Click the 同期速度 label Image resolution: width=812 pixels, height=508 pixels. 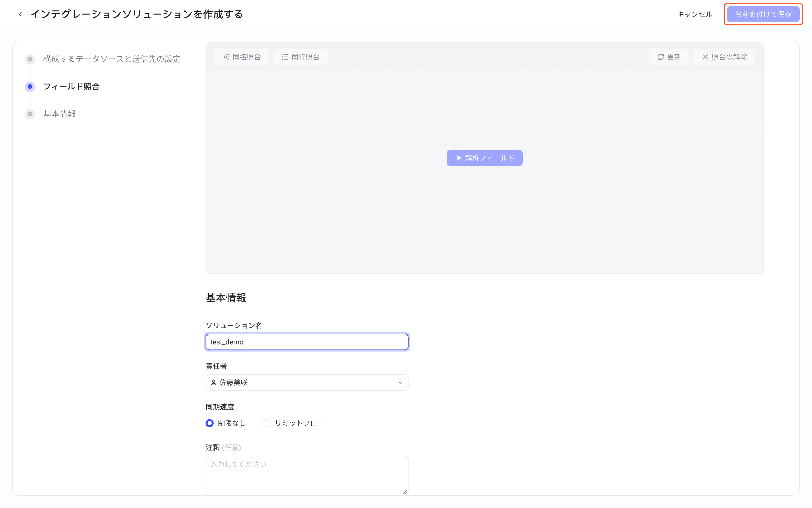(x=220, y=407)
